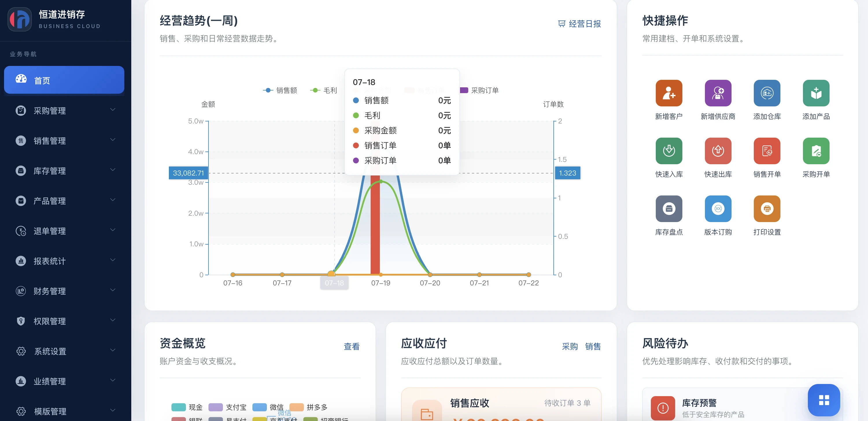
Task: Expand the 库存管理 chevron
Action: coord(112,169)
